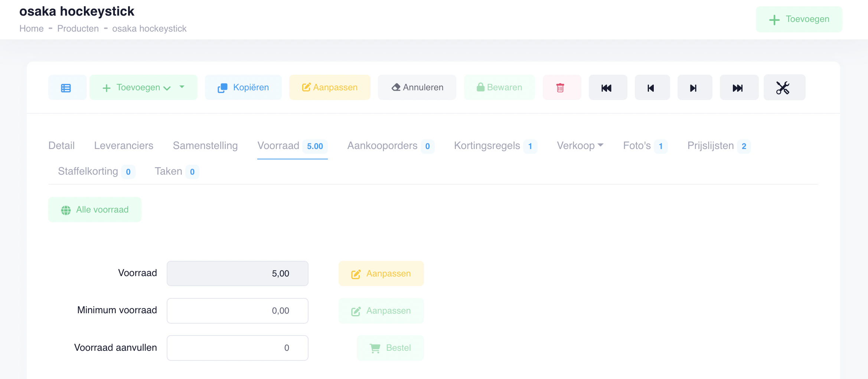This screenshot has width=868, height=379.
Task: Click the osaka hockeystick breadcrumb
Action: pos(149,29)
